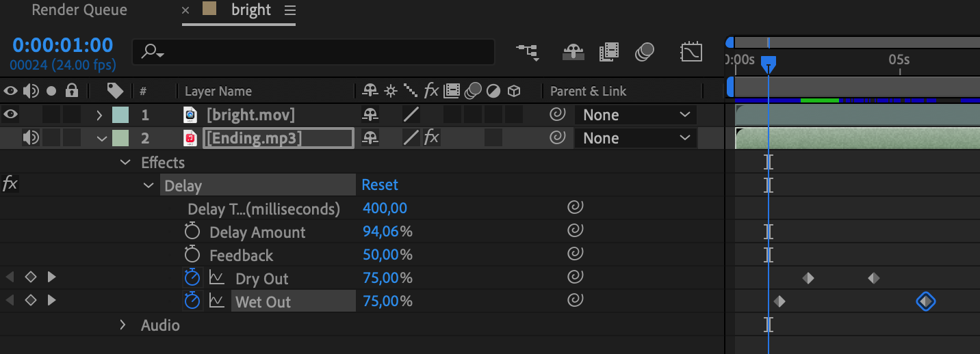
Task: Toggle the Motion Blur composition switch
Action: coord(645,52)
